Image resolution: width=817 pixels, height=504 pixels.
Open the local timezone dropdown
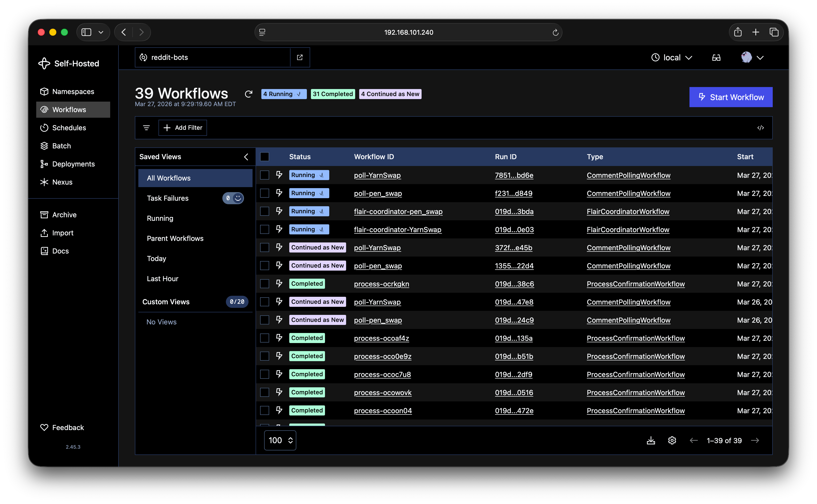[x=672, y=57]
